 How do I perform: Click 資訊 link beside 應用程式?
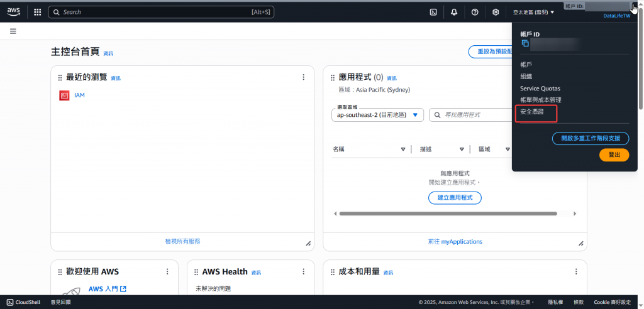pos(392,79)
